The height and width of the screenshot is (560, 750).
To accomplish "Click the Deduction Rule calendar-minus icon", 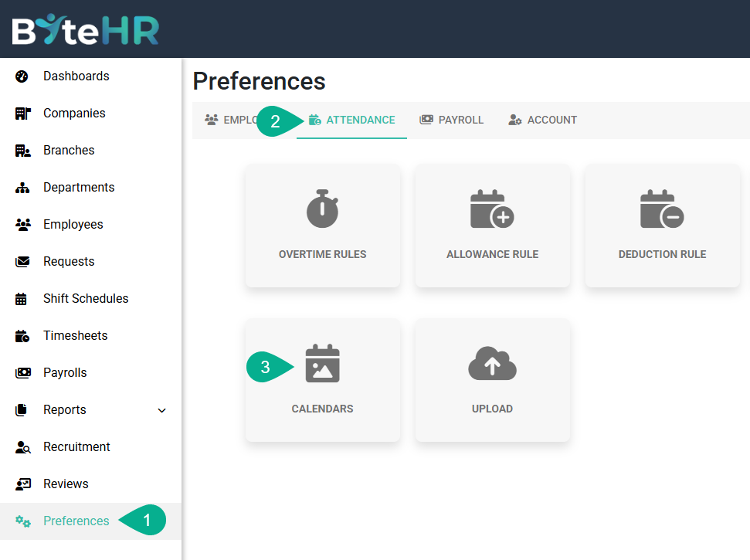I will point(662,209).
